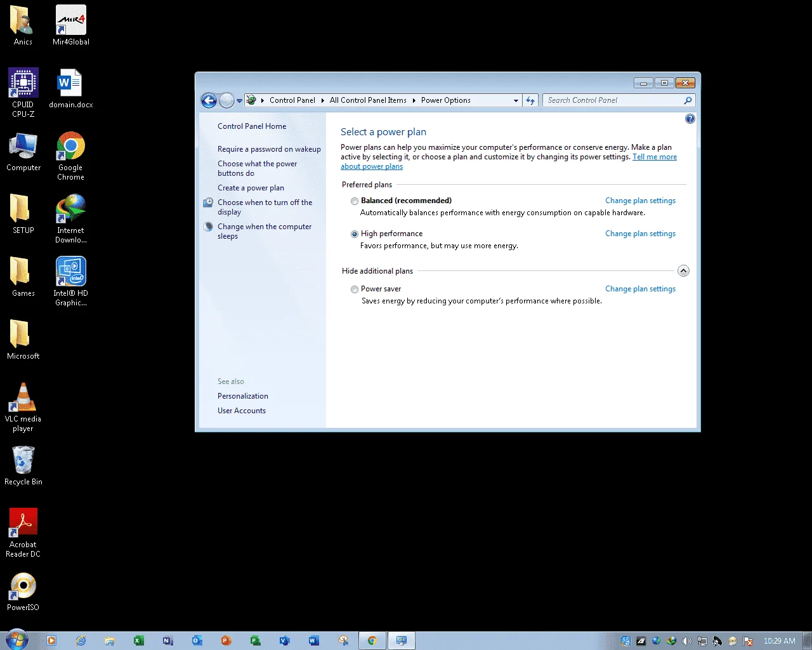Select the High performance plan
This screenshot has height=650, width=812.
[x=355, y=234]
